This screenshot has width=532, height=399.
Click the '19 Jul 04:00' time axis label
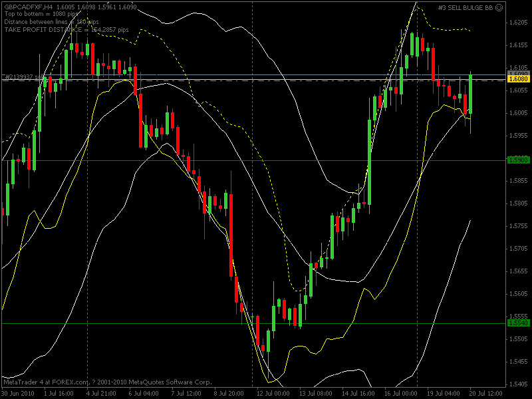(443, 394)
